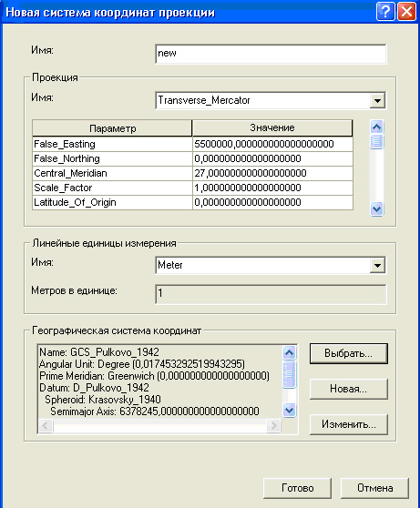Image resolution: width=420 pixels, height=508 pixels.
Task: Click the Новая... button
Action: [x=349, y=389]
